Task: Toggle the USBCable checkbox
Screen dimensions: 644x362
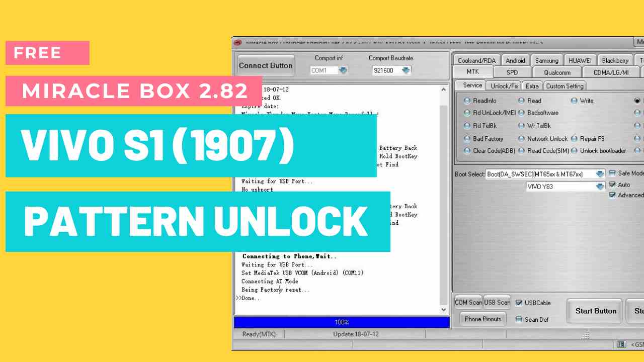Action: pyautogui.click(x=519, y=303)
